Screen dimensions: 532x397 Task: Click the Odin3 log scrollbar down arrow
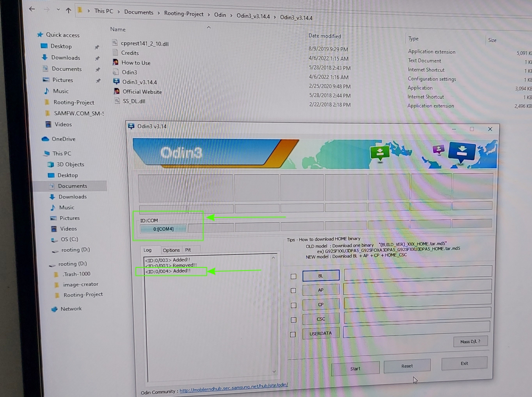point(274,371)
